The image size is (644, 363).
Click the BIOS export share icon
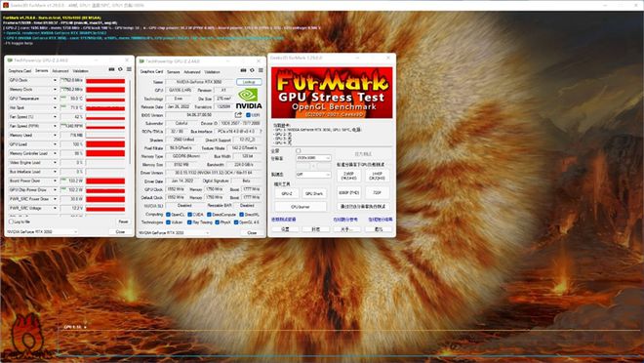[238, 115]
